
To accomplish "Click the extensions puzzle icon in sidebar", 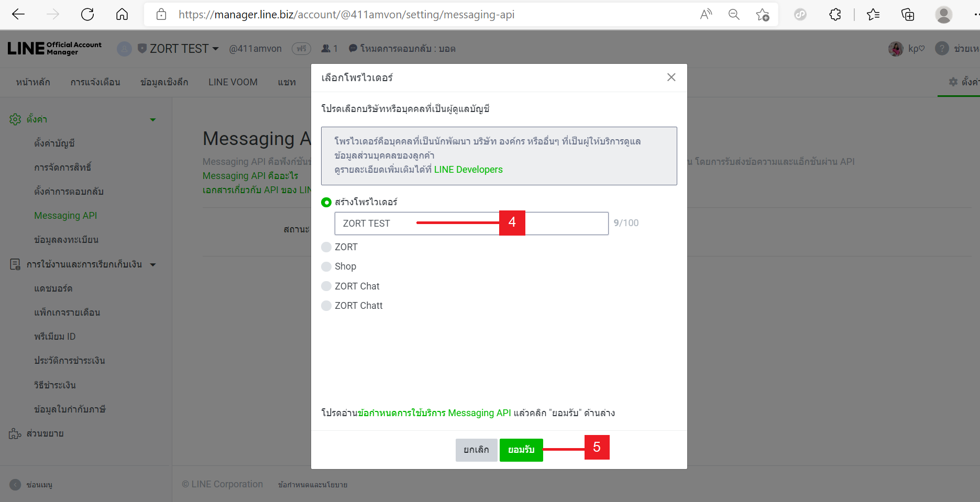I will pyautogui.click(x=15, y=433).
